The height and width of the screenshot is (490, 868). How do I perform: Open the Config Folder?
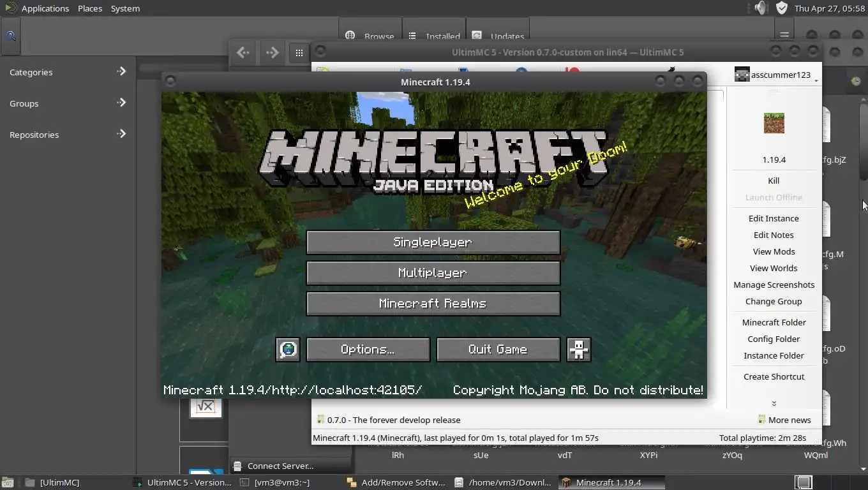pos(774,339)
